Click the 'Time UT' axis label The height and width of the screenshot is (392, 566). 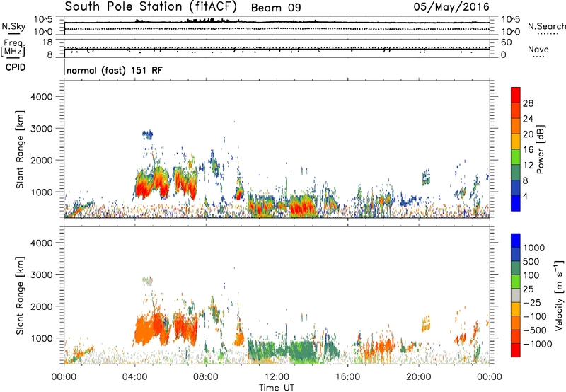click(x=277, y=388)
